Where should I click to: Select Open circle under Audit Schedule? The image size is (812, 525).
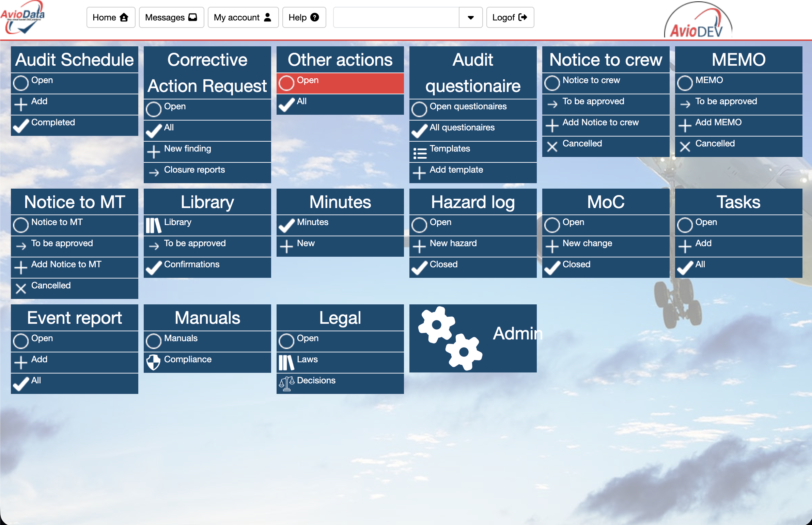tap(20, 83)
